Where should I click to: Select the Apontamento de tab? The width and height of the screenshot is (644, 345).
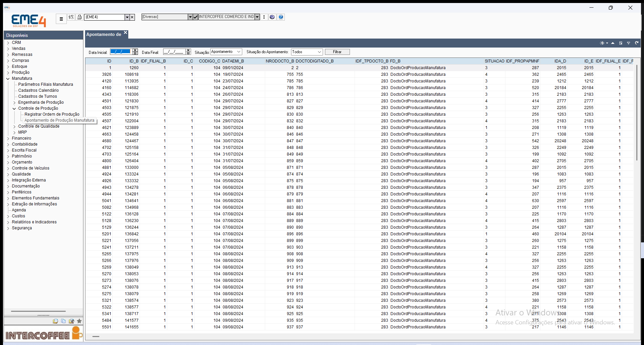click(x=104, y=35)
